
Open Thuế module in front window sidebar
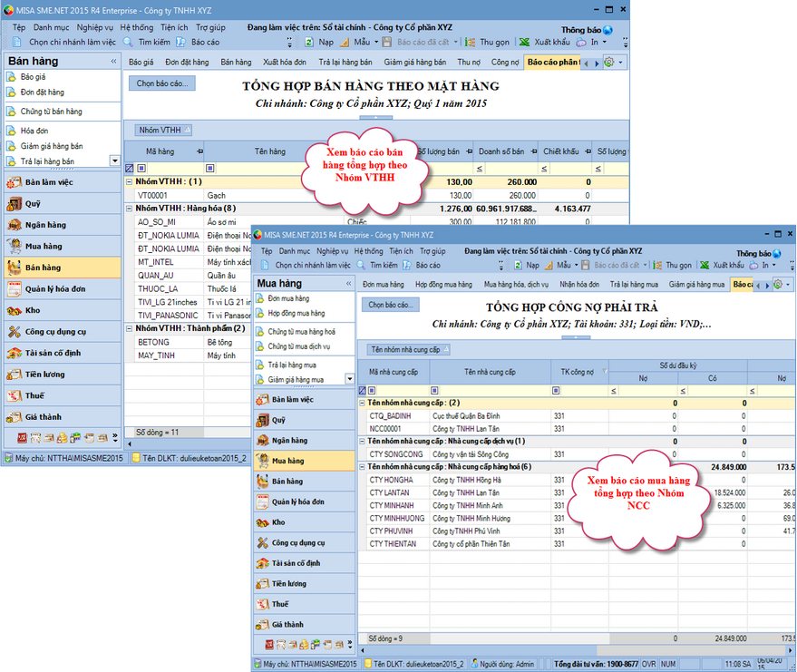[x=304, y=604]
